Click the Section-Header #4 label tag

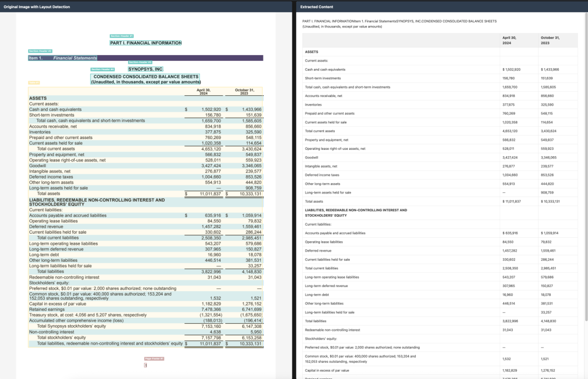(x=102, y=69)
